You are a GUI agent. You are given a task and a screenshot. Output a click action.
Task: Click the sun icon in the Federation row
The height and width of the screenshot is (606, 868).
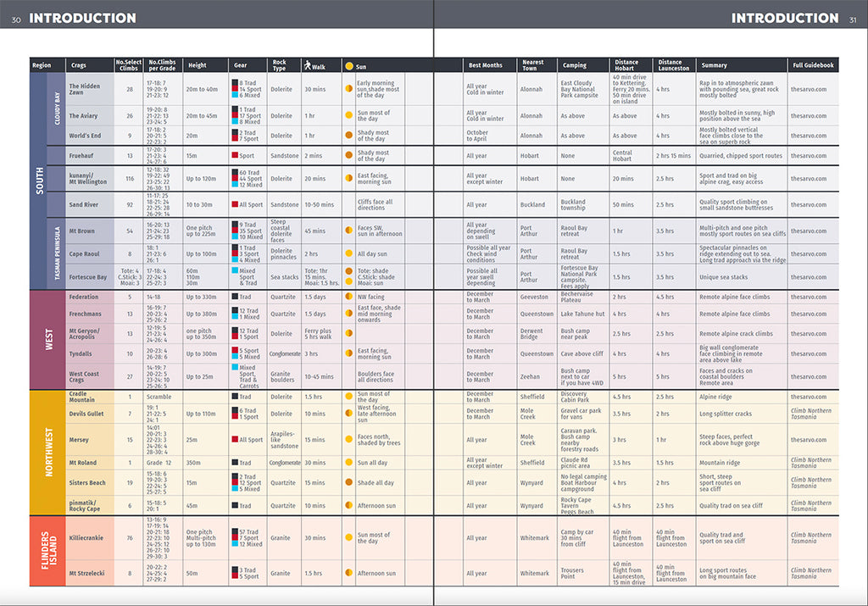click(x=348, y=297)
